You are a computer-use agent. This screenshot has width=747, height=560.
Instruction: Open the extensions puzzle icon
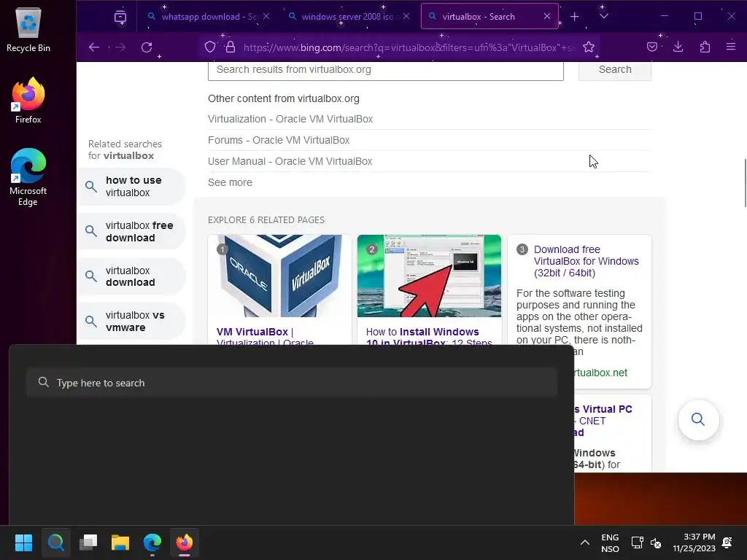705,47
